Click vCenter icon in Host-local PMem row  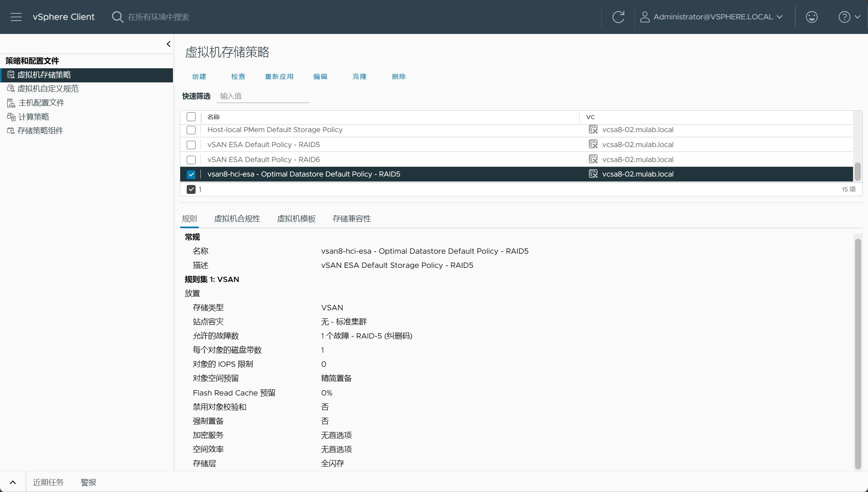click(593, 129)
